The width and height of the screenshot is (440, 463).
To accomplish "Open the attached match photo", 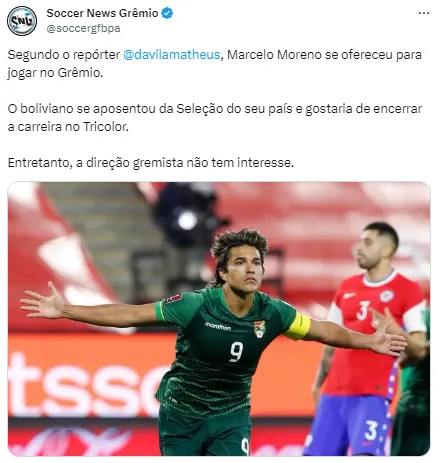I will point(219,319).
